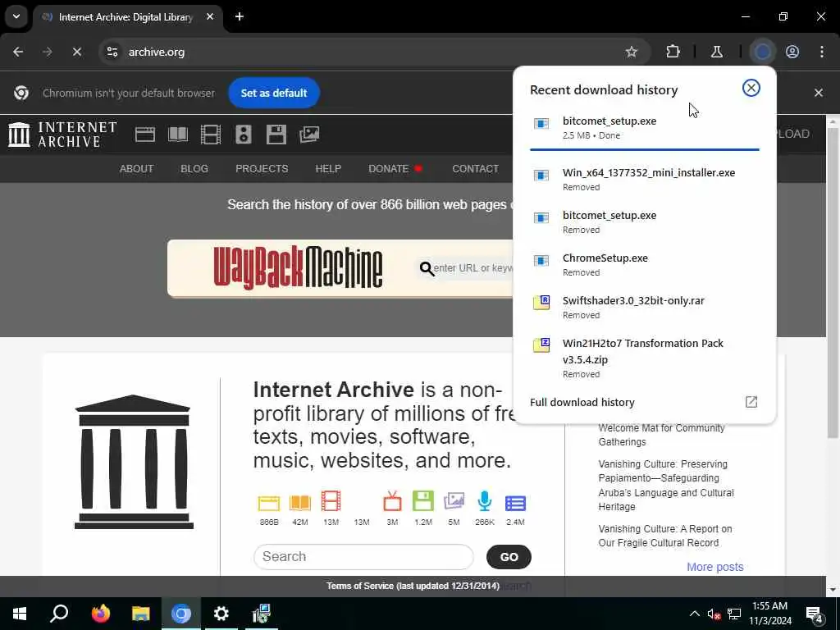The width and height of the screenshot is (840, 630).
Task: Open the Web icon in Archive navbar
Action: click(x=145, y=135)
